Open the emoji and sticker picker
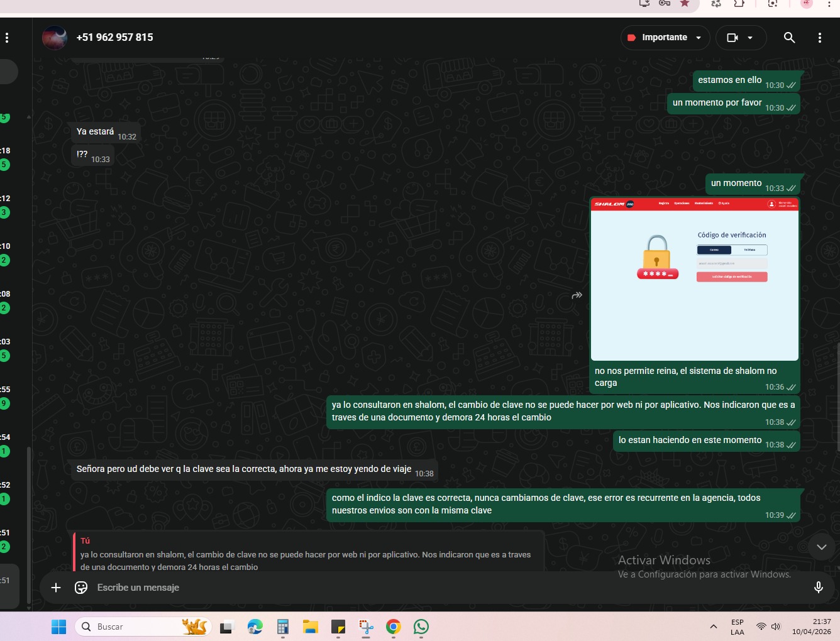This screenshot has height=641, width=840. click(x=81, y=588)
